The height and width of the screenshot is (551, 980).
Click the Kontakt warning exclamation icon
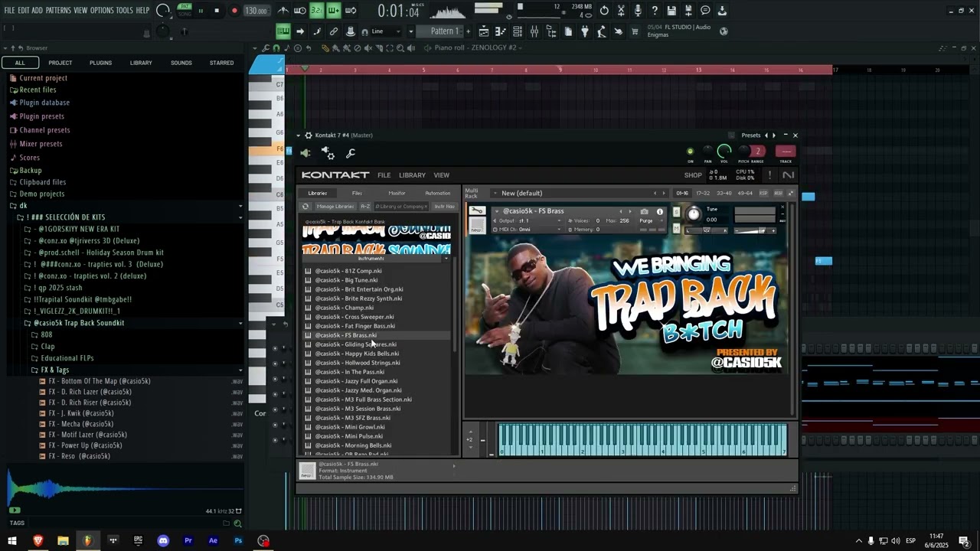770,175
